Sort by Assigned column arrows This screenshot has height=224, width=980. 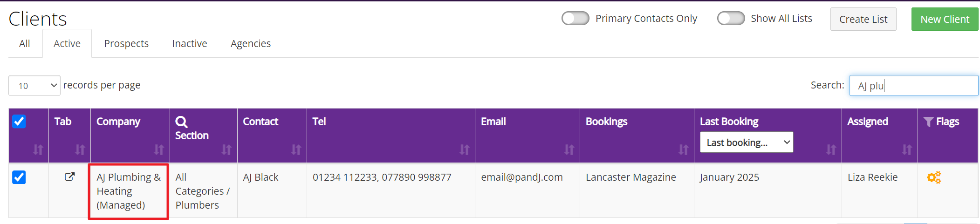[906, 149]
